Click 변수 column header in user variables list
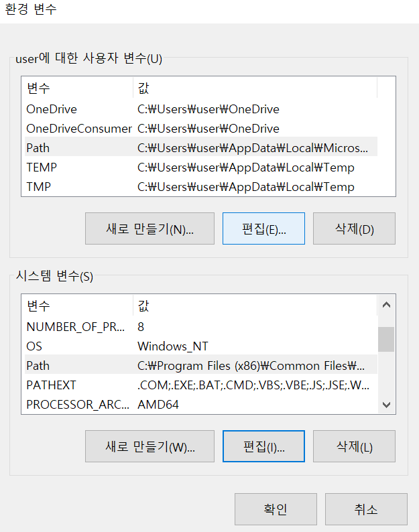Image resolution: width=419 pixels, height=532 pixels. point(78,88)
